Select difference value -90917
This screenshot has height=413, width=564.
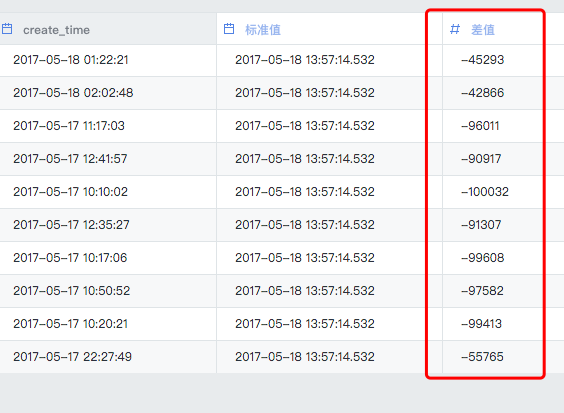coord(481,159)
